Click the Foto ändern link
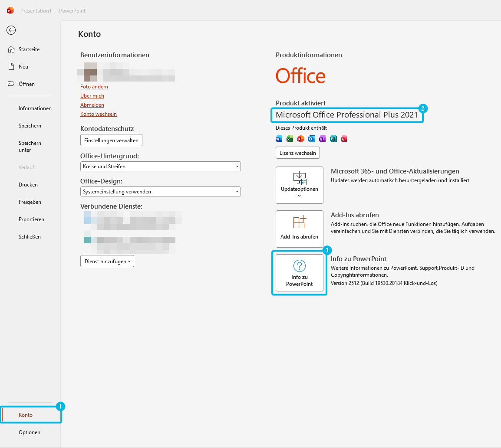The image size is (501, 448). (94, 86)
